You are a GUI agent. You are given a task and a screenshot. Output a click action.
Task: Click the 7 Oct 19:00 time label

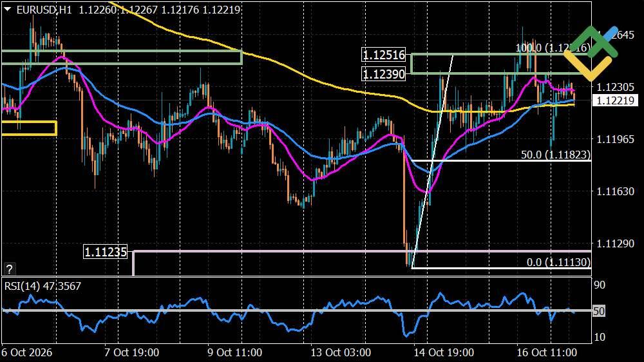click(131, 352)
